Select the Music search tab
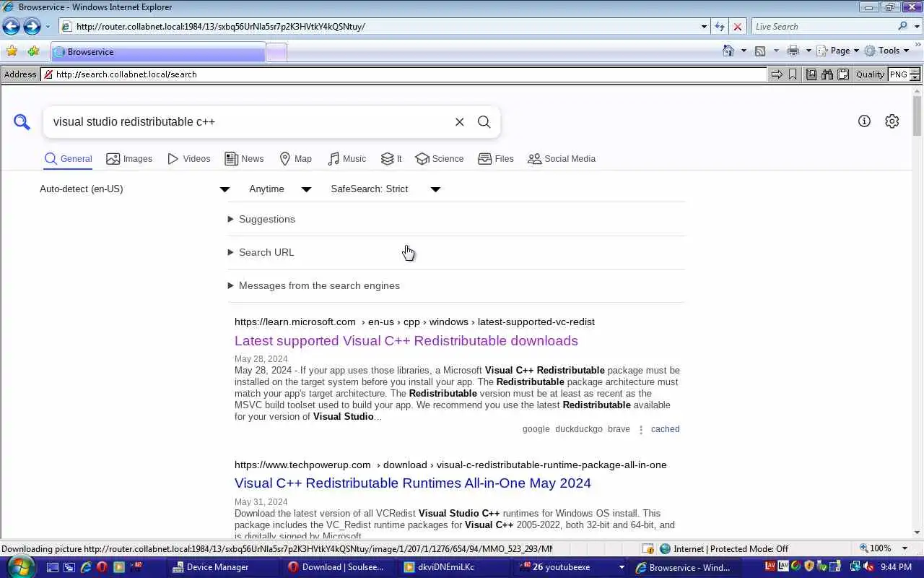The height and width of the screenshot is (578, 924). coord(346,159)
